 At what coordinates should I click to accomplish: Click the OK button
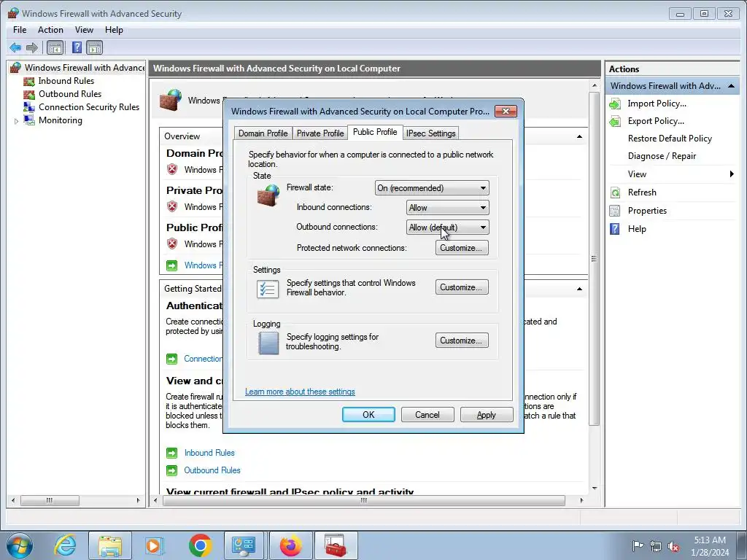(368, 415)
